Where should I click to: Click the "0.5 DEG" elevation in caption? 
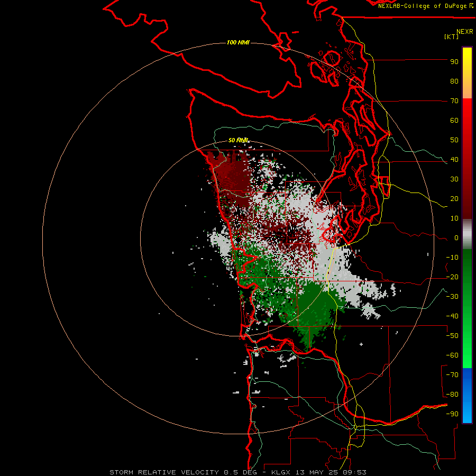[241, 472]
